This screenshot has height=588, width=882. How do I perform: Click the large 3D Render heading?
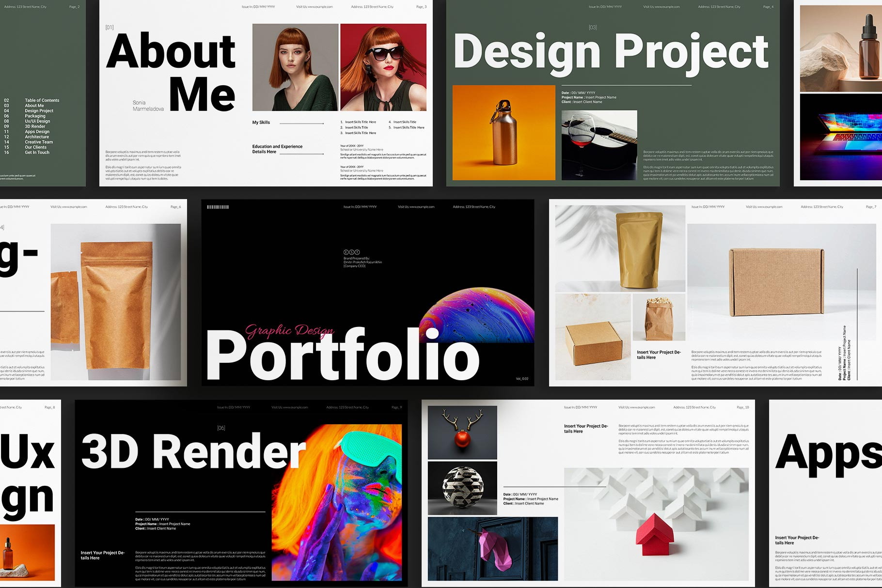point(193,452)
